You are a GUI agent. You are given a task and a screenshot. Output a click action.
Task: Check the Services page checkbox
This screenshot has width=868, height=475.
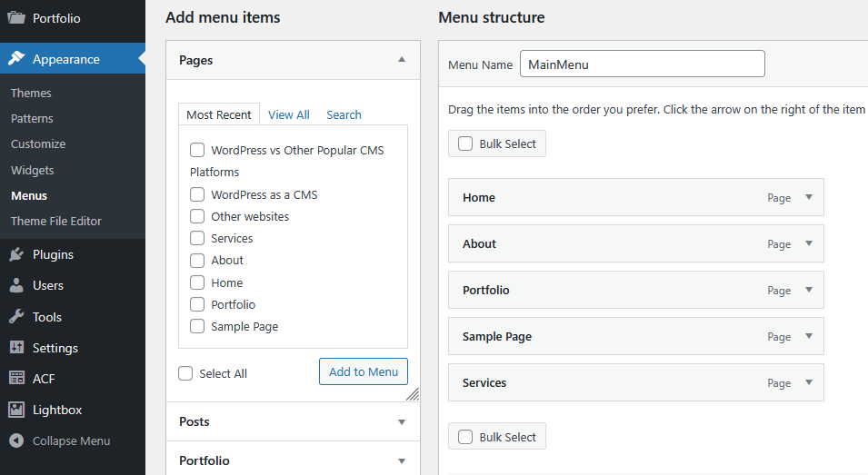point(197,238)
